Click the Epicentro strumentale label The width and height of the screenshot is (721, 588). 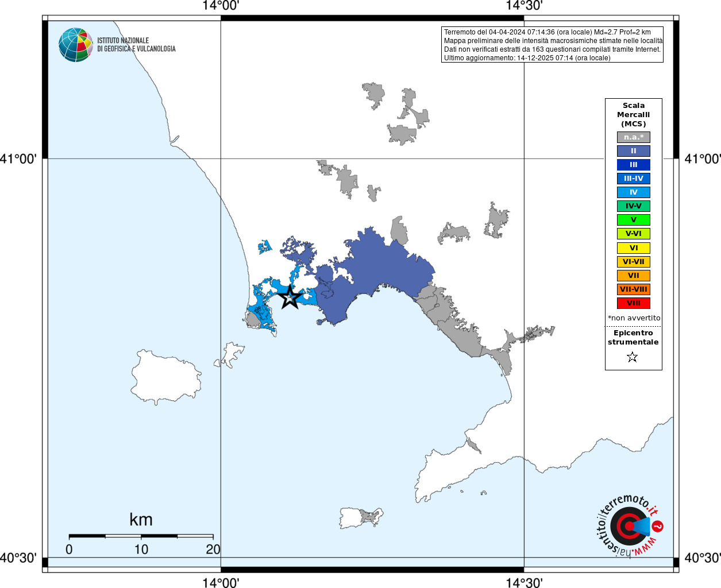tap(633, 338)
